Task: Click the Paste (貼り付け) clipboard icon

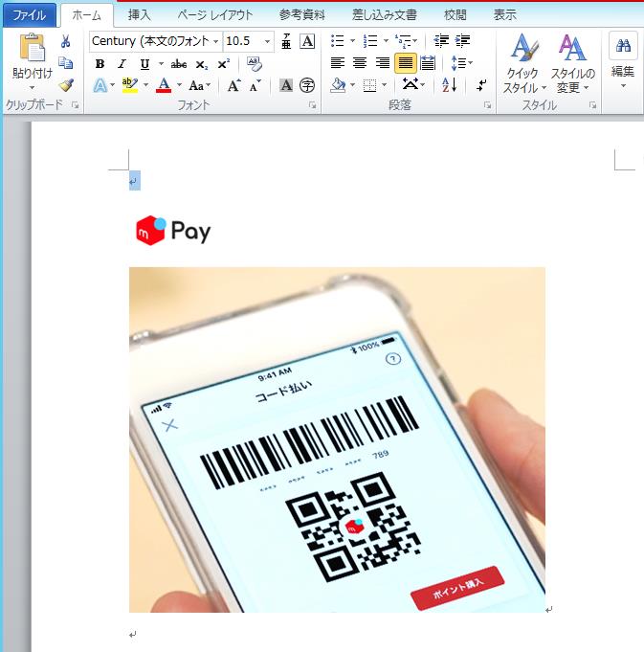Action: (x=32, y=47)
